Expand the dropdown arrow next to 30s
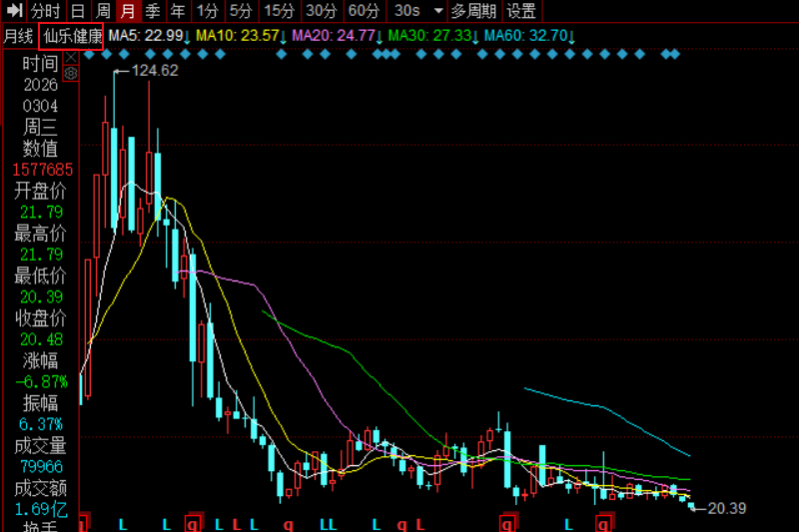 (x=437, y=11)
